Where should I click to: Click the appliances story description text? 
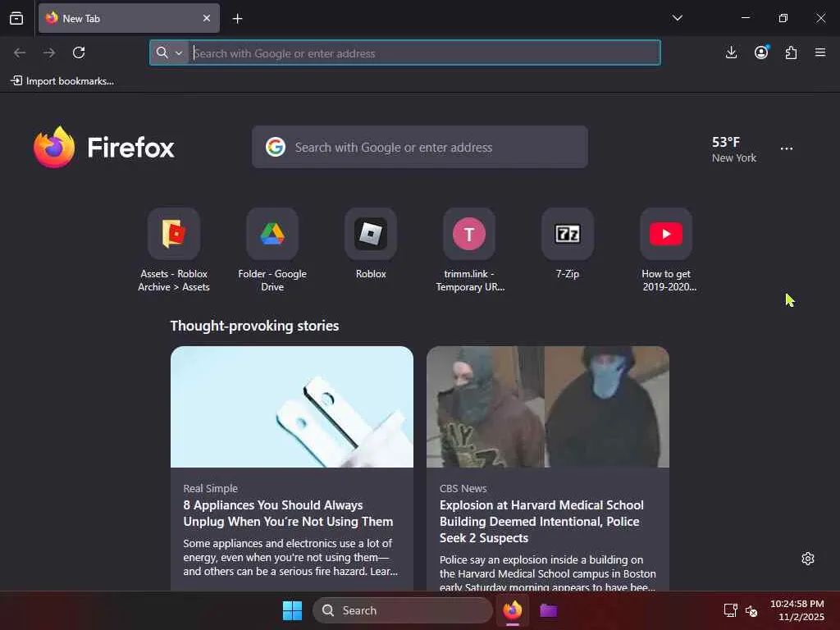(290, 557)
